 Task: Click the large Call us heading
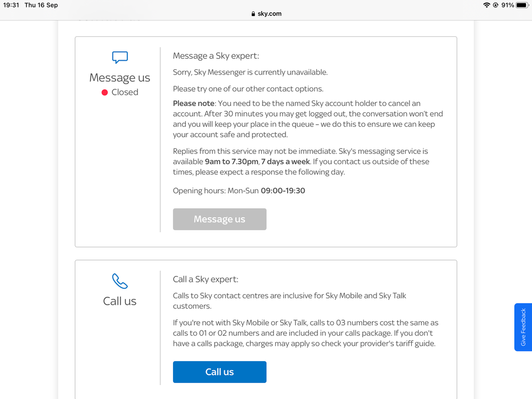pyautogui.click(x=120, y=301)
